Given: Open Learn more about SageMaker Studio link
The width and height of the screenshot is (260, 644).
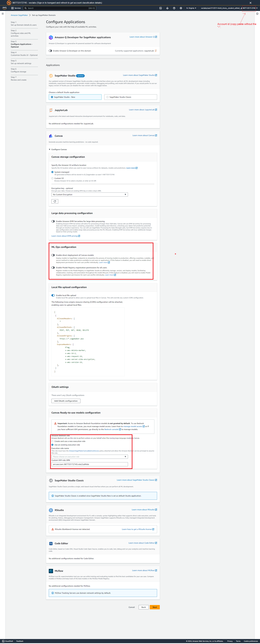Looking at the screenshot, I should 140,75.
